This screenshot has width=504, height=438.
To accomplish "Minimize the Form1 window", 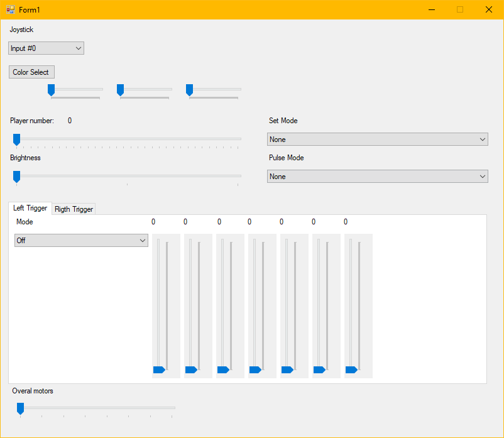I will coord(432,9).
